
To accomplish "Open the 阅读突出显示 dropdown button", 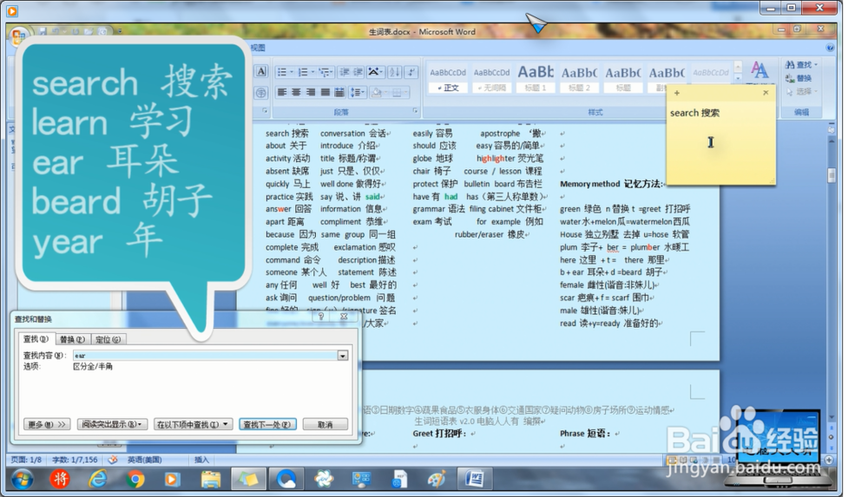I will 112,424.
